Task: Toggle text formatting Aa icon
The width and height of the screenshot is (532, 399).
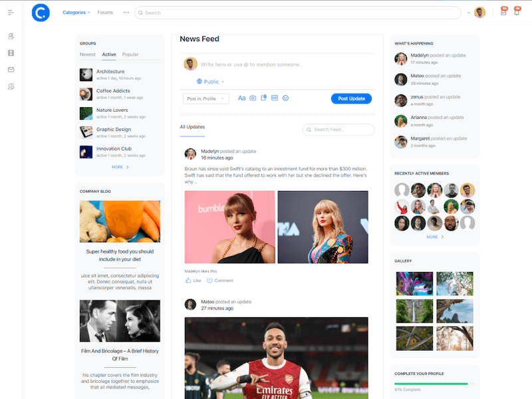Action: [x=241, y=98]
